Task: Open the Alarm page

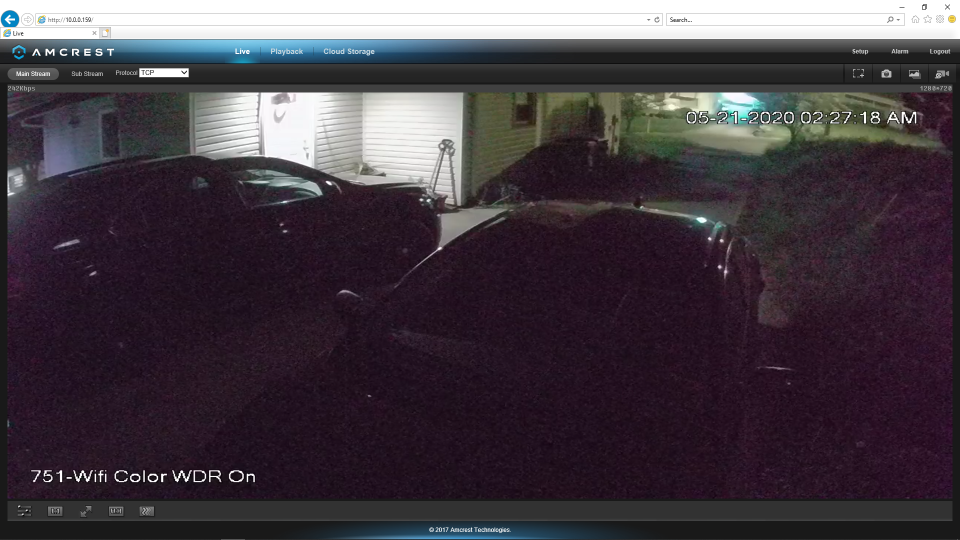Action: click(x=899, y=51)
